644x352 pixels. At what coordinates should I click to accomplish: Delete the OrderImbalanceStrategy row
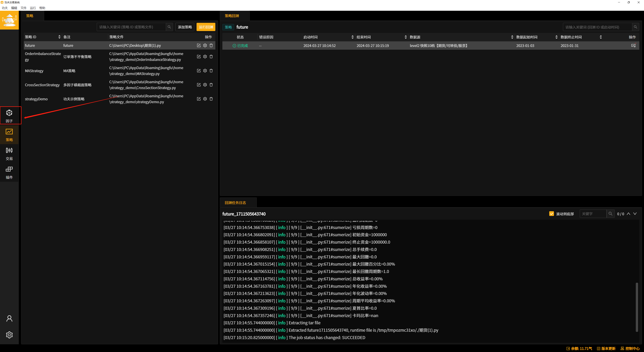(x=211, y=57)
